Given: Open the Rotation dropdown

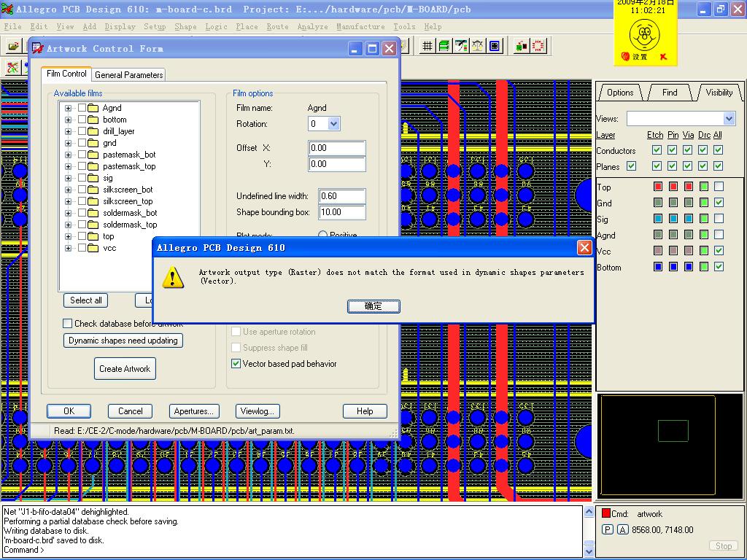Looking at the screenshot, I should click(x=333, y=124).
